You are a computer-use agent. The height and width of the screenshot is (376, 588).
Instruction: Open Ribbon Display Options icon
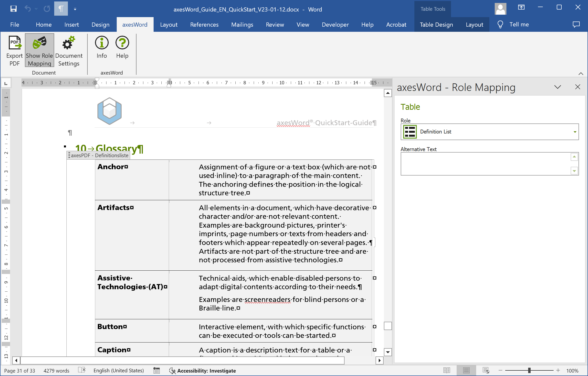[521, 7]
